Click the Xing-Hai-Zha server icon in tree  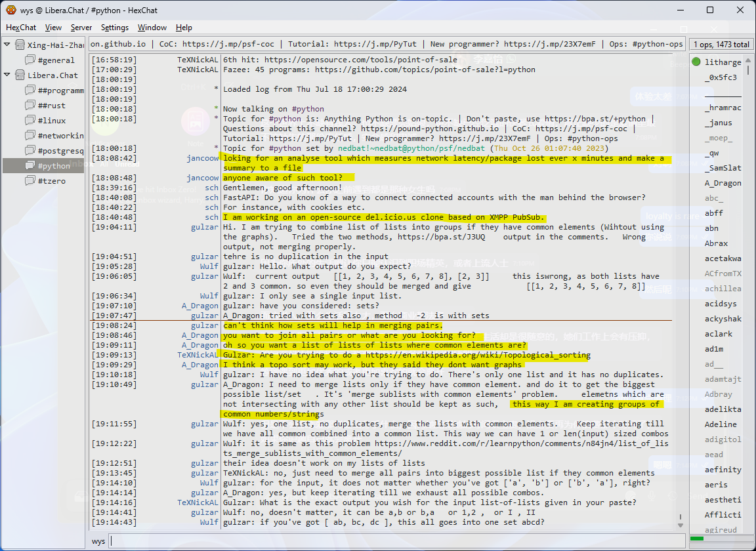20,45
